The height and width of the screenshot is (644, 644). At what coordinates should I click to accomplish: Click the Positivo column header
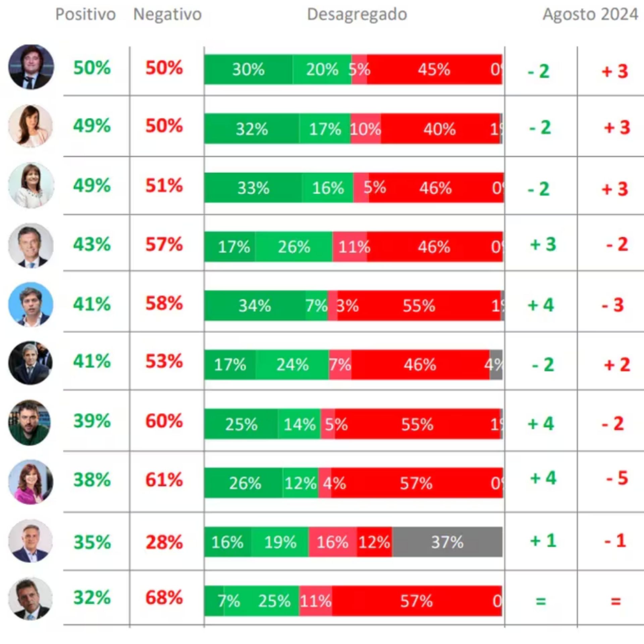(86, 14)
